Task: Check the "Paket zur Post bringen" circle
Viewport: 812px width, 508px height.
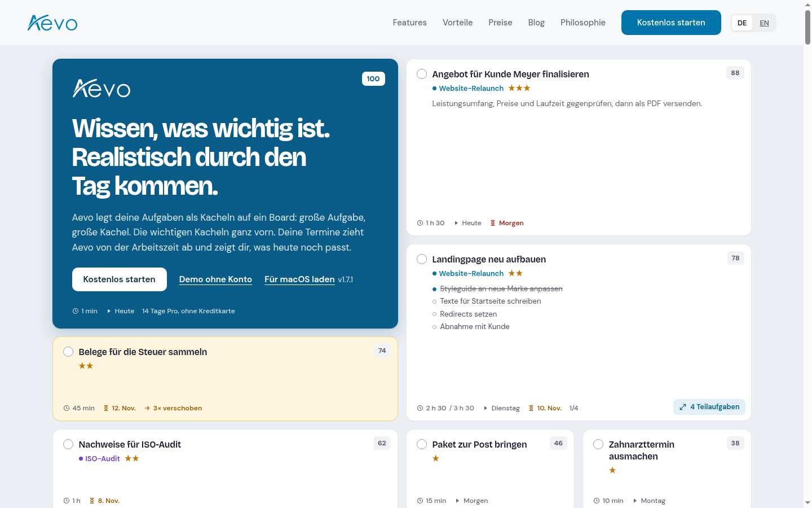Action: [422, 444]
